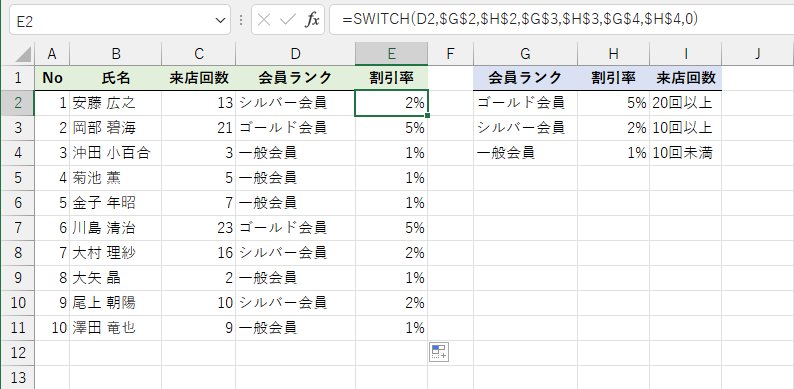Click 一般会員 in the lookup table
The image size is (794, 389).
coord(526,153)
